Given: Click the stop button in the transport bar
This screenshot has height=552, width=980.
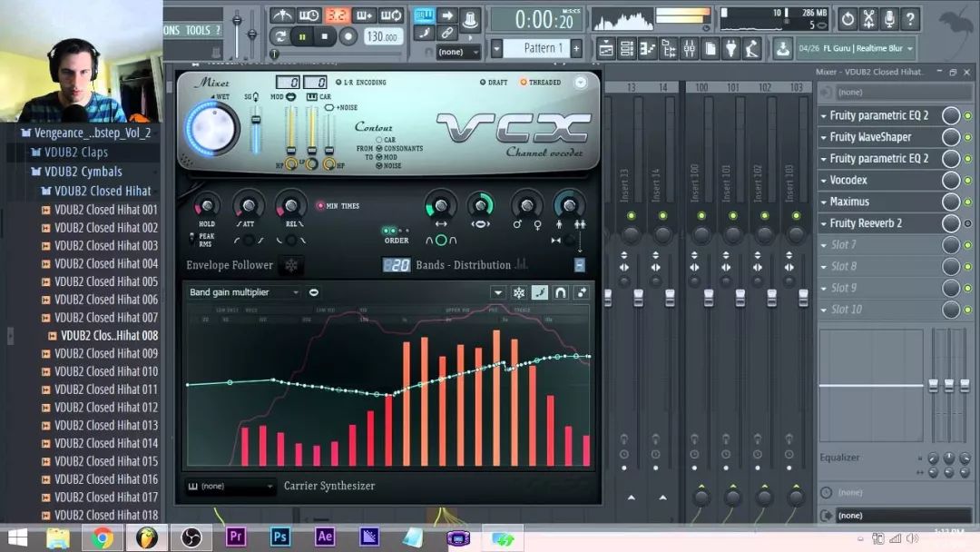Looking at the screenshot, I should pos(325,37).
